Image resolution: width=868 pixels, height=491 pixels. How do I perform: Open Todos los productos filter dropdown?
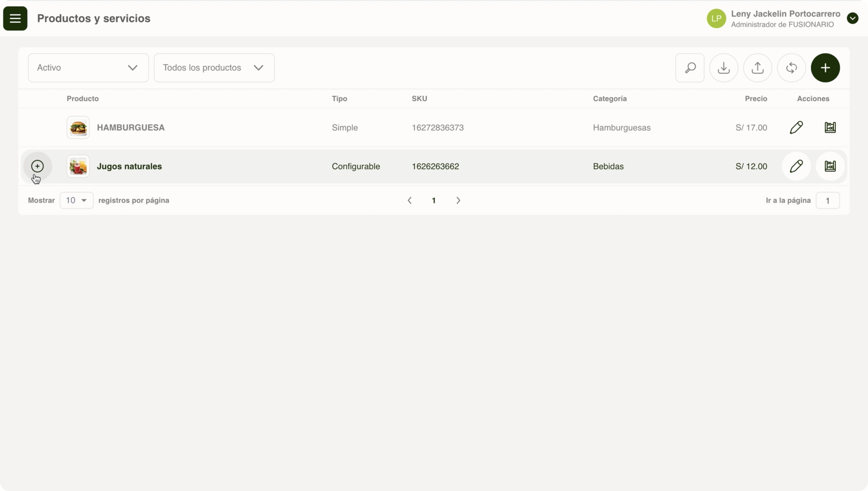(214, 68)
